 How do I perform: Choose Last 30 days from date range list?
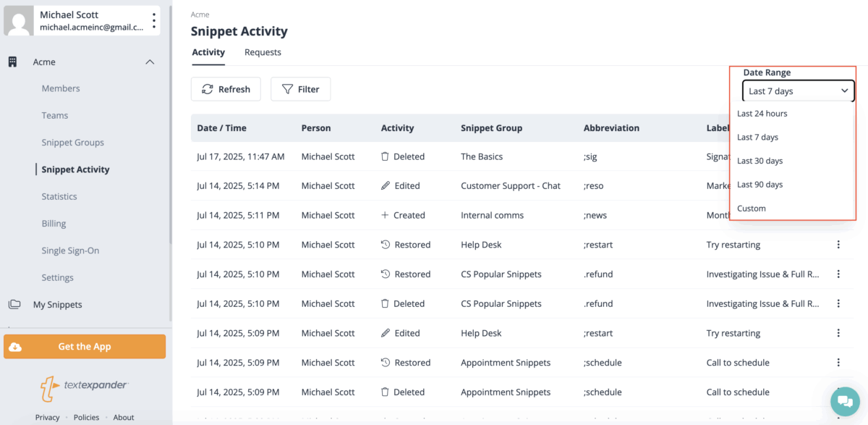(759, 161)
